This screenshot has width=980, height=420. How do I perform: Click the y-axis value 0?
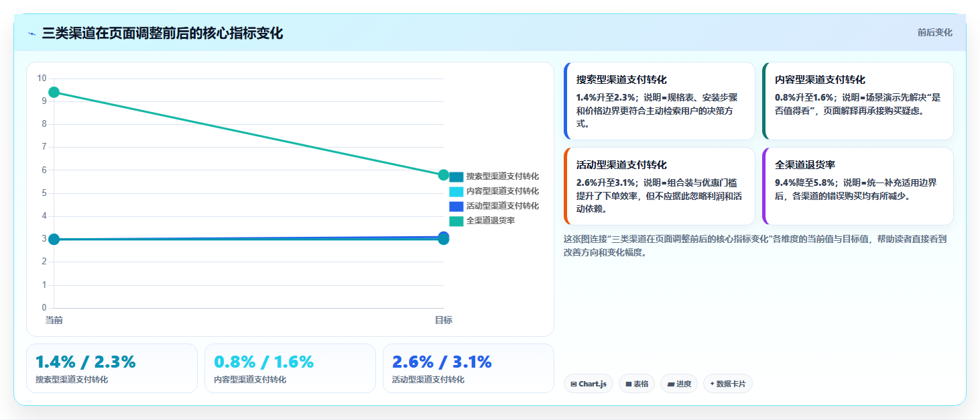[x=44, y=308]
